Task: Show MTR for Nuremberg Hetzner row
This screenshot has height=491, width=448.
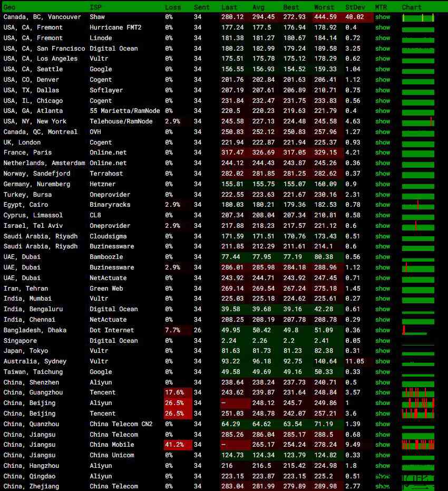Action: click(383, 184)
